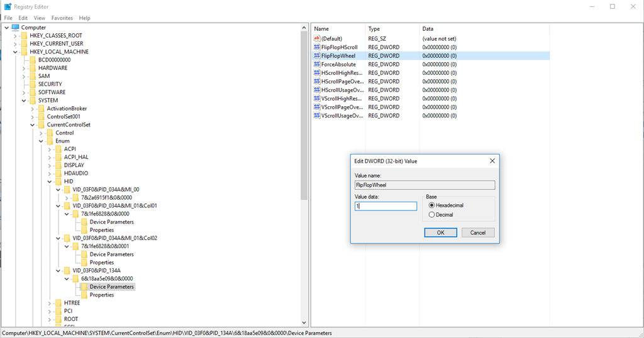Click the HScrollUsageOv DWORD icon
Viewport: 644px width, 338px height.
click(x=317, y=90)
